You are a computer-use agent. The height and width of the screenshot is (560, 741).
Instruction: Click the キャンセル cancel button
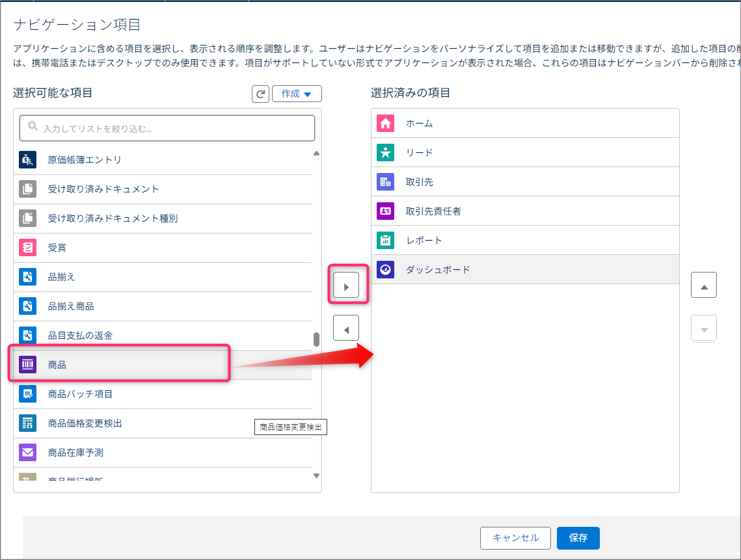[515, 538]
